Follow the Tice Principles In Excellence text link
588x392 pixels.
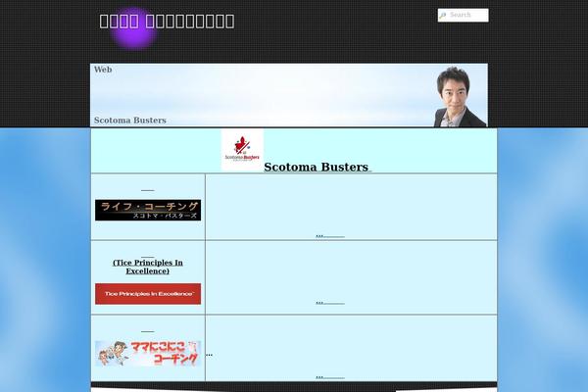click(x=148, y=267)
